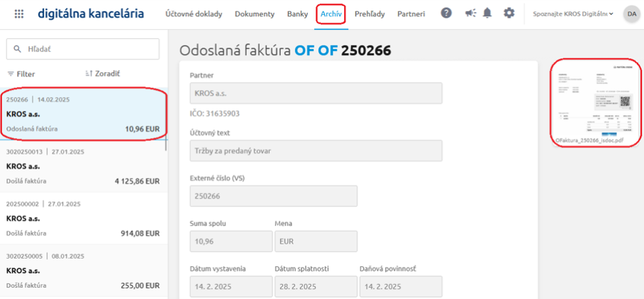Click the Zoradiť sort control
Screen dimensions: 644x299
tap(102, 74)
